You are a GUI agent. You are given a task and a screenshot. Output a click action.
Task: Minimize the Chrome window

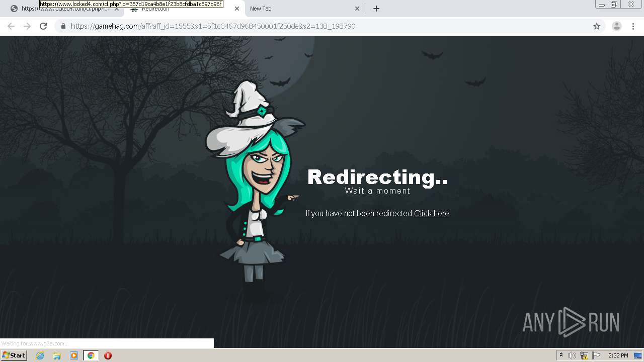point(601,5)
